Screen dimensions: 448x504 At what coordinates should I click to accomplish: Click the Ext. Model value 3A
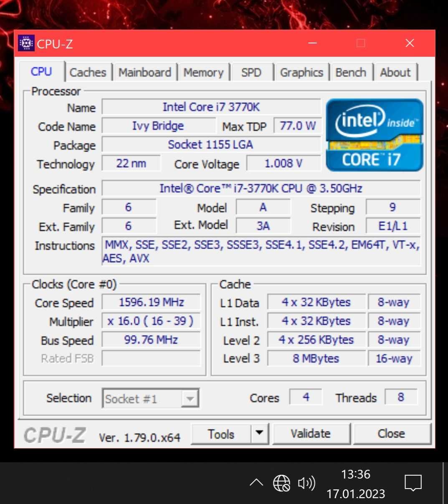(x=263, y=226)
